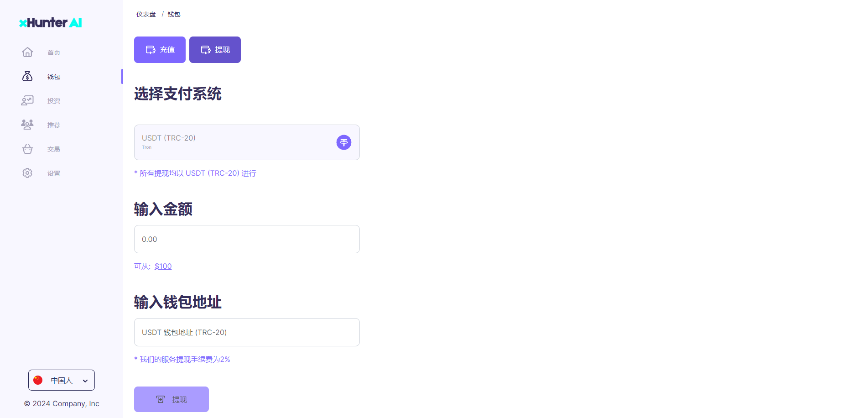Click the trading basket icon
The image size is (868, 418).
(x=27, y=149)
